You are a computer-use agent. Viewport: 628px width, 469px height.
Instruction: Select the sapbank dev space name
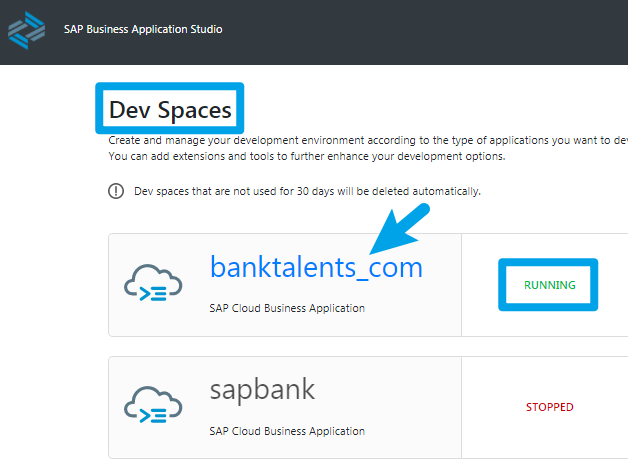262,390
